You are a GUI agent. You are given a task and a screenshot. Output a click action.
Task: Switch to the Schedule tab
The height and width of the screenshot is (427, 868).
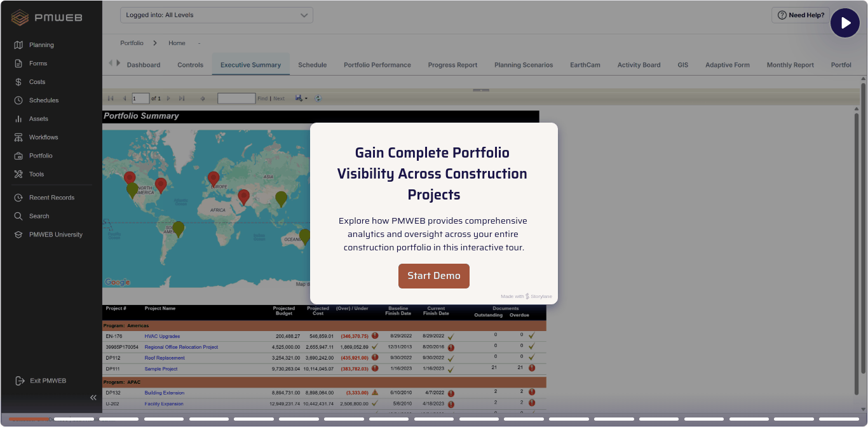click(x=312, y=65)
